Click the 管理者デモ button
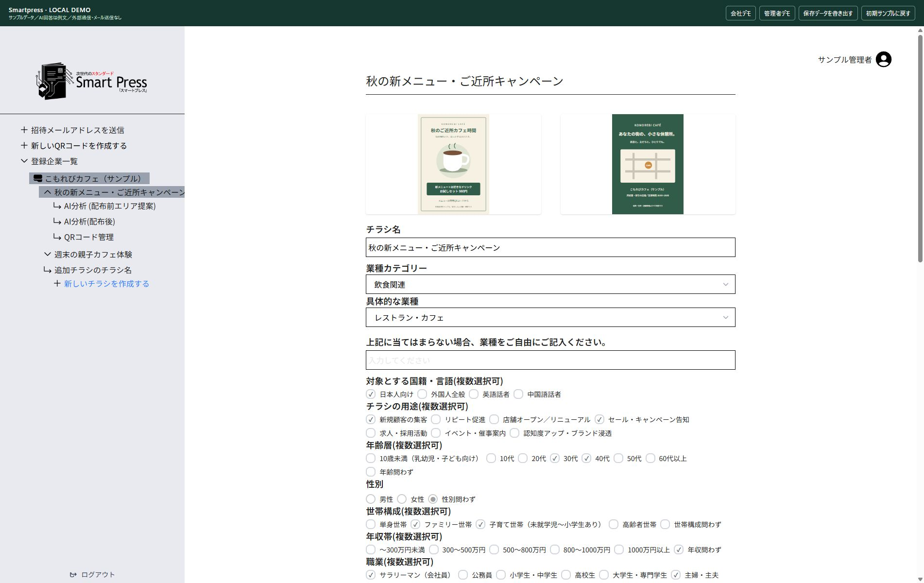924x583 pixels. click(x=777, y=13)
